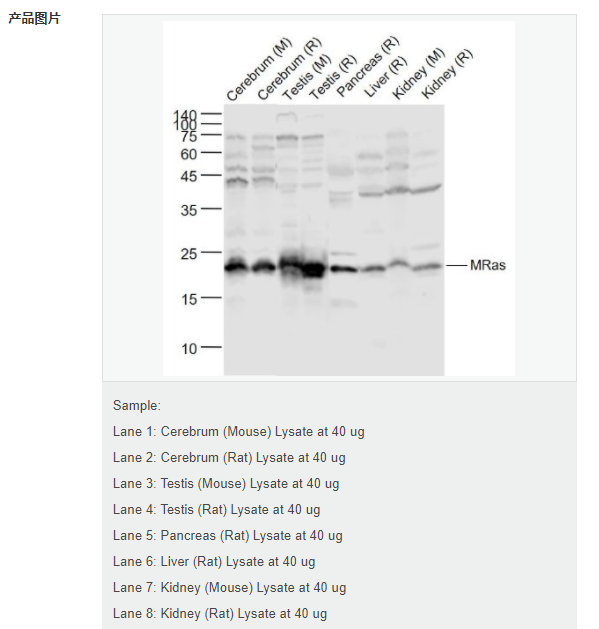Click the dark Testis (R) MRas band
Screen dimensions: 599x629
314,269
